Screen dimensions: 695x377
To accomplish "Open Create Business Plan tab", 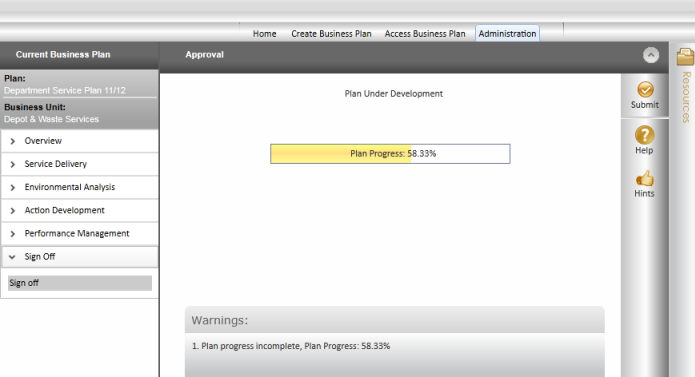I will tap(331, 34).
